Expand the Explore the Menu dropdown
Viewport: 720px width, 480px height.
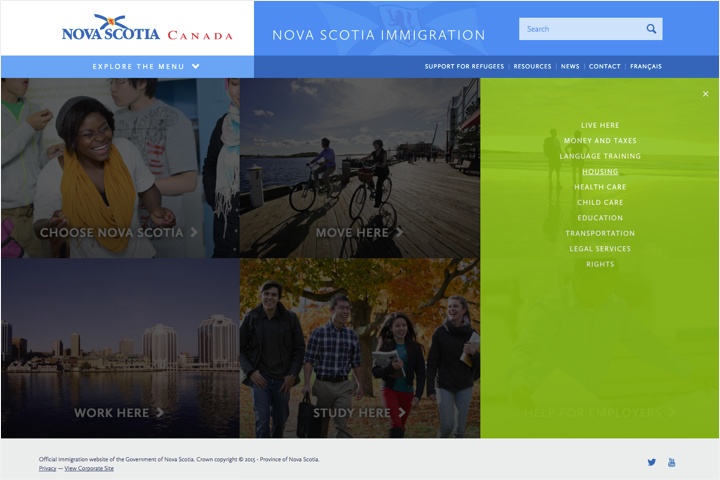point(146,67)
